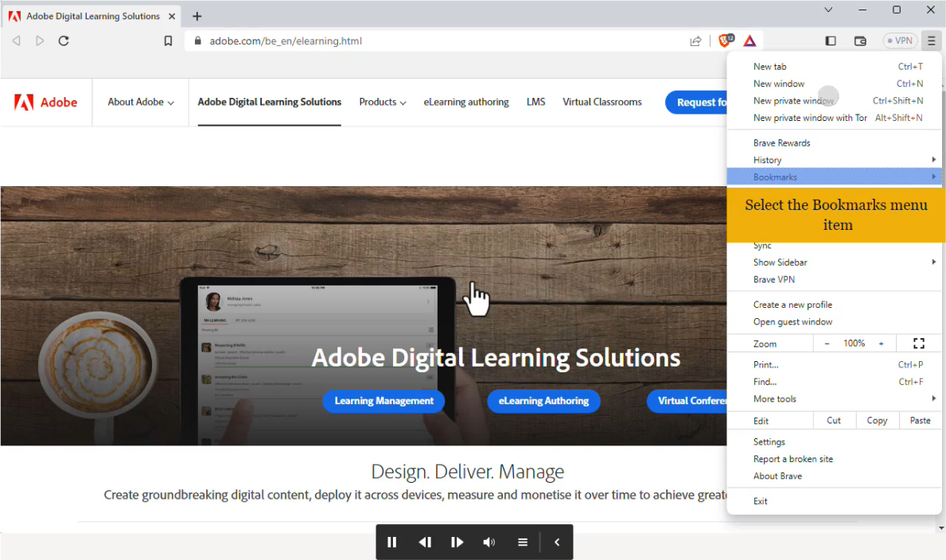Select New window menu item

point(834,84)
